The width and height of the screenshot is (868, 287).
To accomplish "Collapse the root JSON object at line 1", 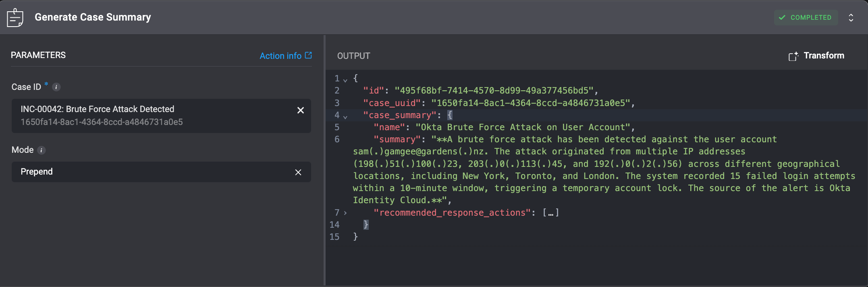I will 345,80.
